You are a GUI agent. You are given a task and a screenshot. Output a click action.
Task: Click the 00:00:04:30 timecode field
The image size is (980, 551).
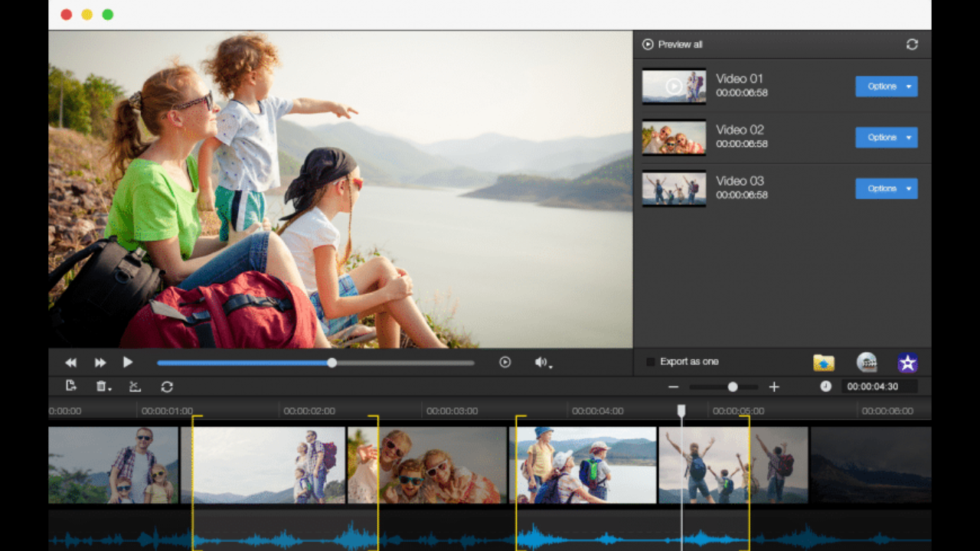point(878,386)
